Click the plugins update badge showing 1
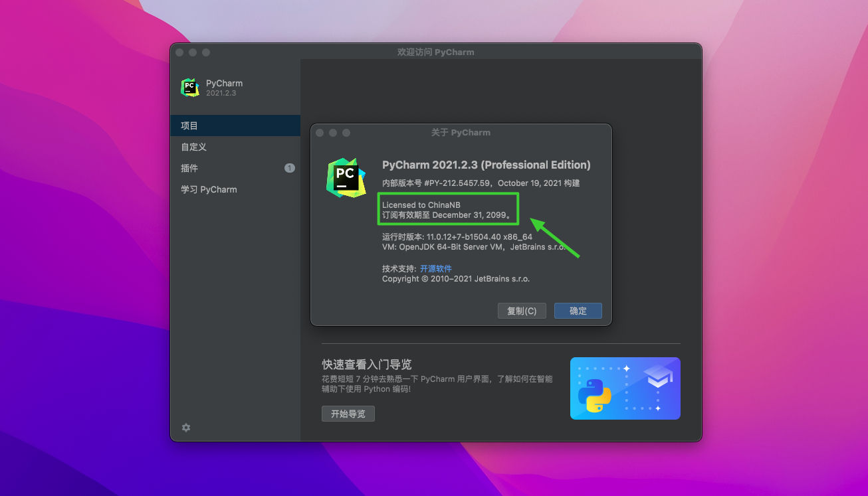Viewport: 868px width, 496px height. pos(290,168)
